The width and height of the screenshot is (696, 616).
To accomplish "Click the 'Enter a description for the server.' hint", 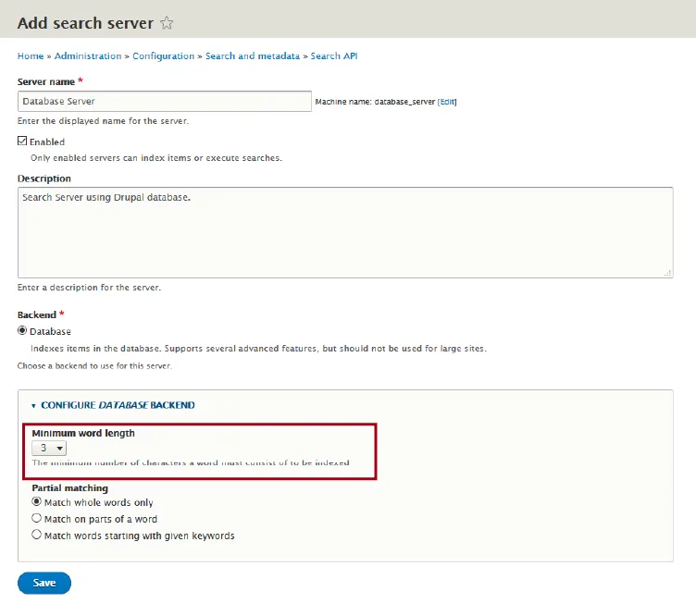I will click(x=89, y=288).
